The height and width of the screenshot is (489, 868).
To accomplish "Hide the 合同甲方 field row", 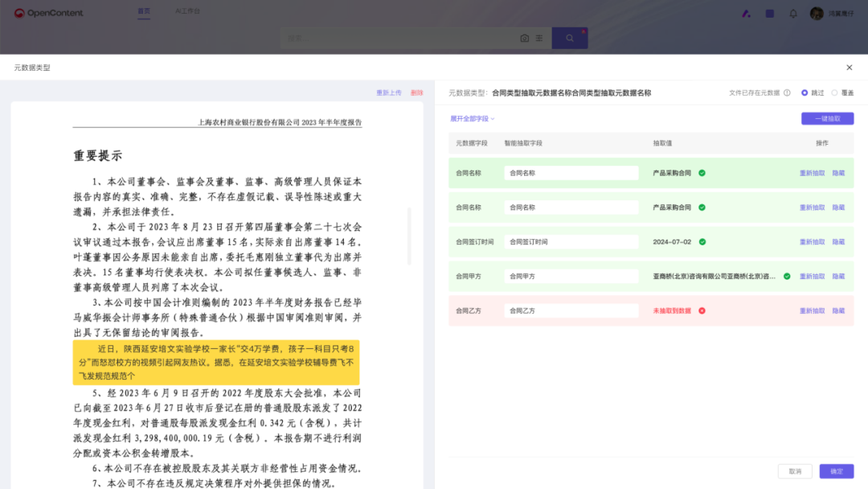I will point(838,277).
